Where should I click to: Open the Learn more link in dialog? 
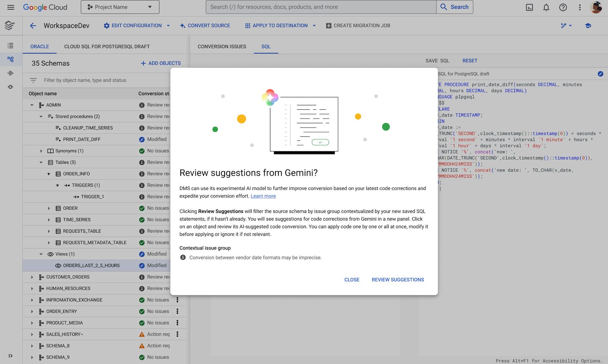(263, 196)
